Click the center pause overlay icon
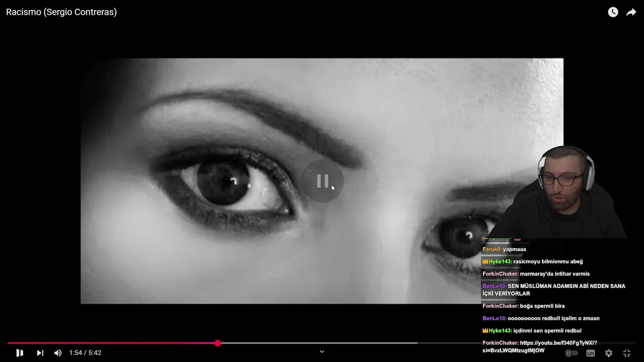644x362 pixels. 322,181
